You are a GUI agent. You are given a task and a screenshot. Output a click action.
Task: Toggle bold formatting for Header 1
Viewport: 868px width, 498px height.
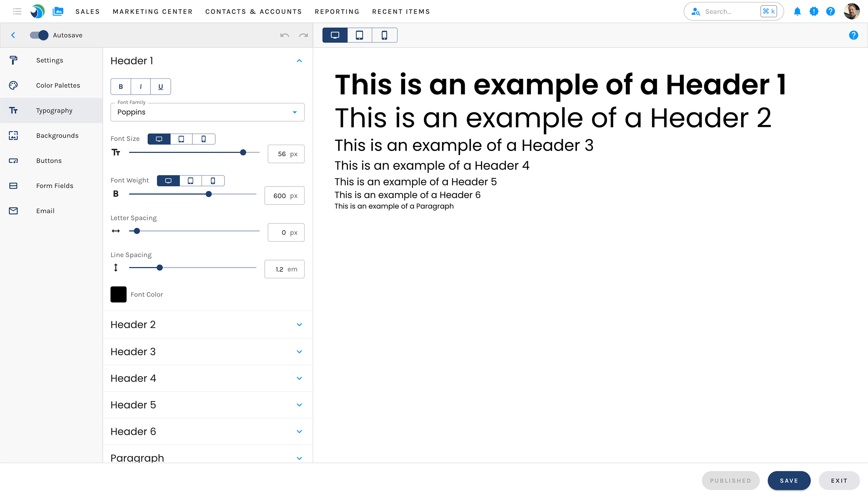[121, 87]
